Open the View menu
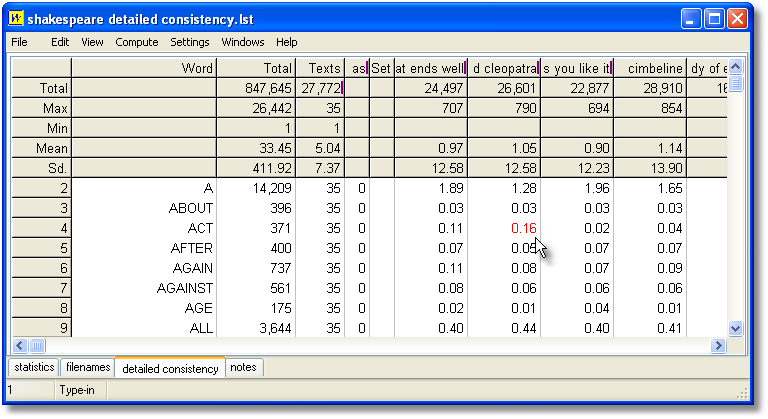This screenshot has width=768, height=419. pos(92,42)
